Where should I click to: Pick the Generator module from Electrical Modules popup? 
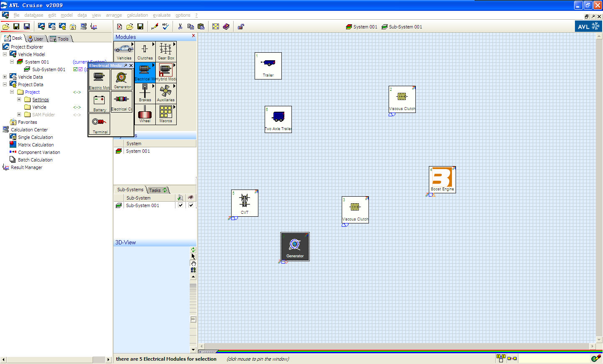coord(122,79)
